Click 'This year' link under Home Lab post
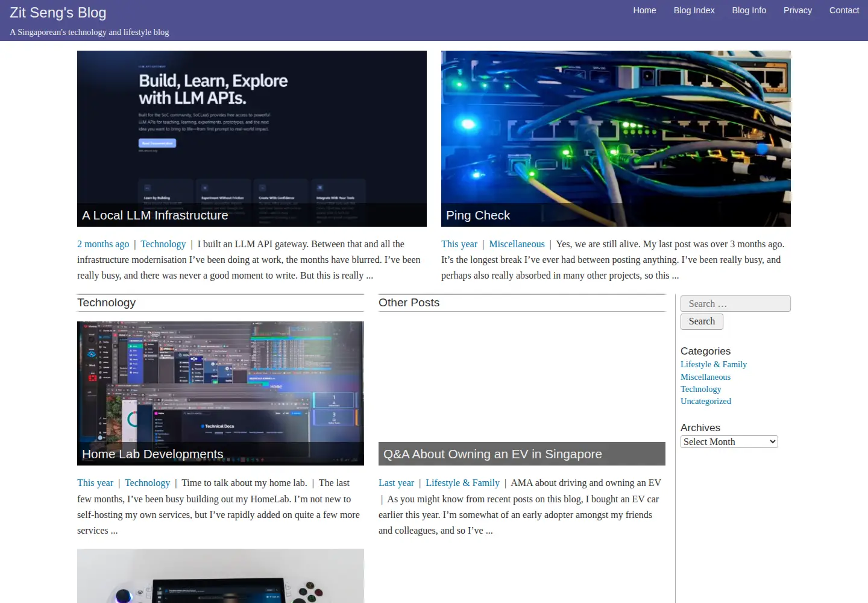 point(95,483)
